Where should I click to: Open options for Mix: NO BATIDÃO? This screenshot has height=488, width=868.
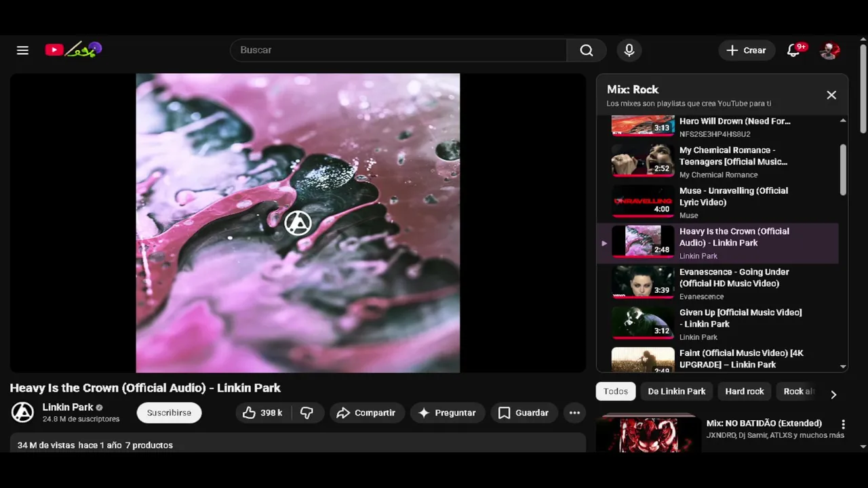[843, 424]
